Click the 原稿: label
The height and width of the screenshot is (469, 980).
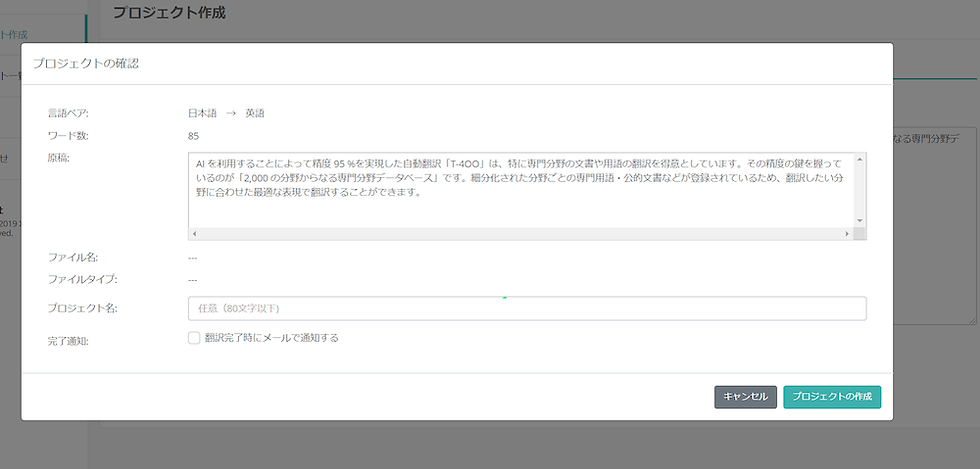point(59,158)
